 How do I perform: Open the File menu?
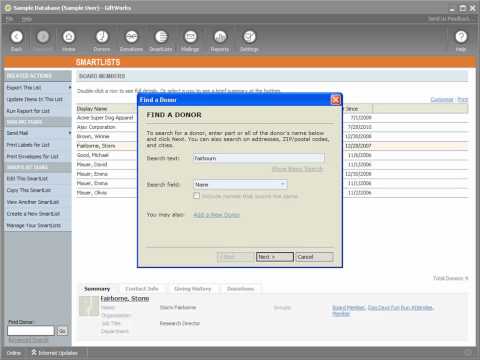coord(10,19)
